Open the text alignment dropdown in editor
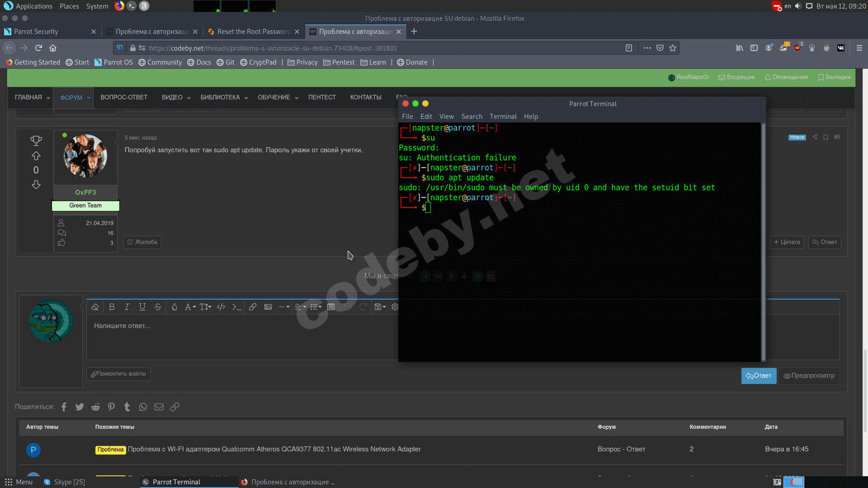Screen dimensions: 868x488 300,307
